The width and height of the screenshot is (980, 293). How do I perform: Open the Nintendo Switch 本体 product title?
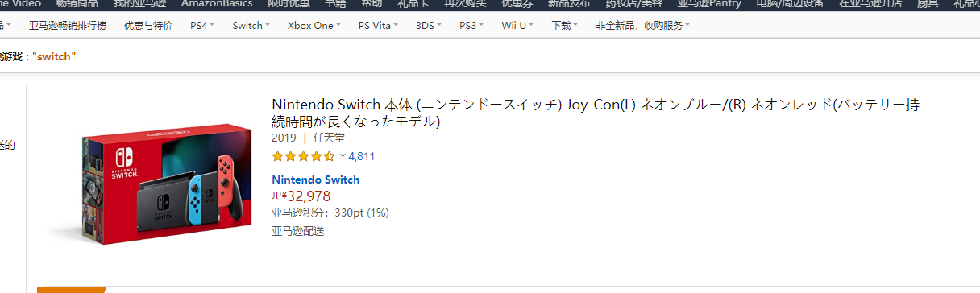596,113
